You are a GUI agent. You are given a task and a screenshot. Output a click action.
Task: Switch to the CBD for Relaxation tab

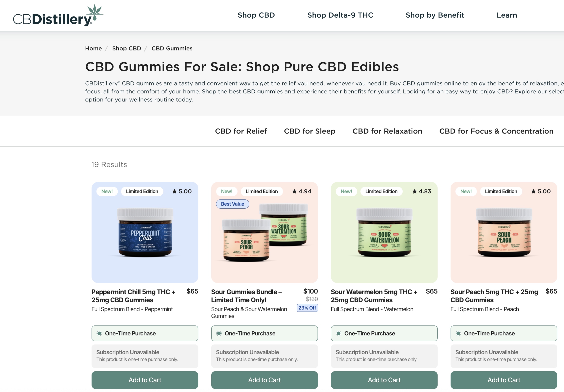click(387, 131)
